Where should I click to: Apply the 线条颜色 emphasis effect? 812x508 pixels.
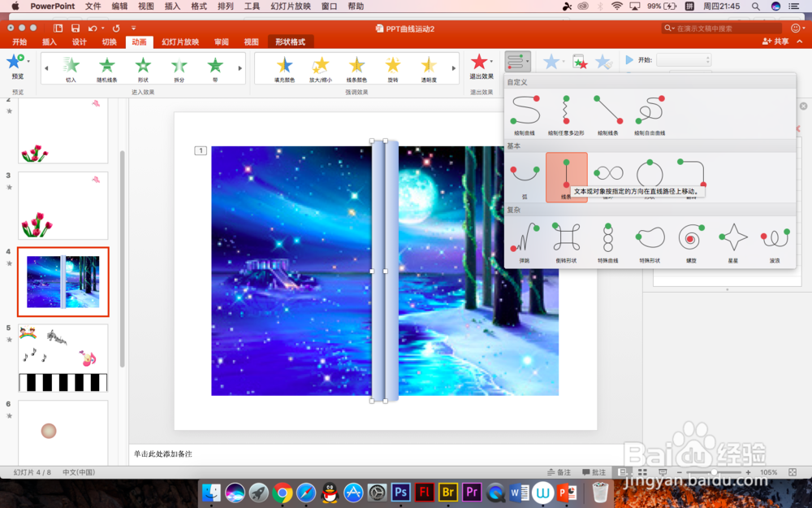[356, 69]
